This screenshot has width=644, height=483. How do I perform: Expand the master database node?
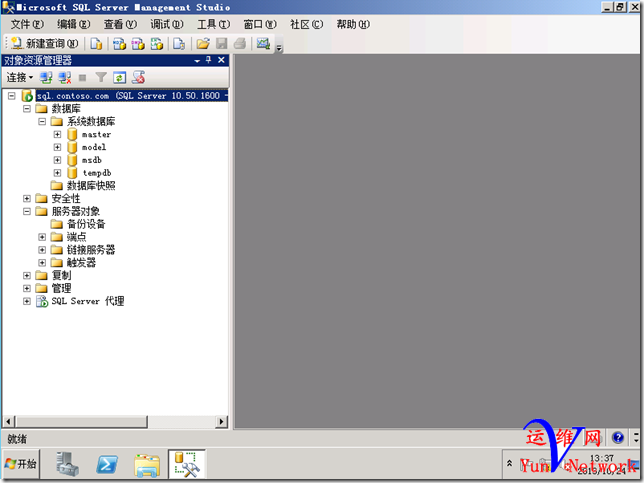coord(58,134)
